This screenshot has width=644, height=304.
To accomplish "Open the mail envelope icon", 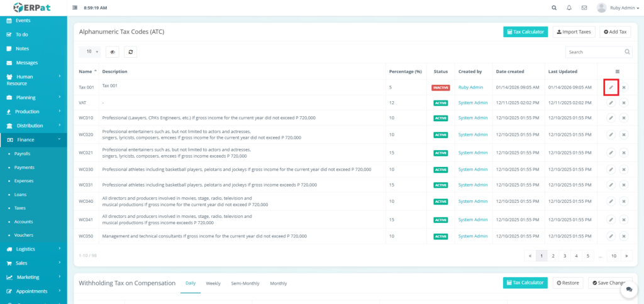I will coord(584,8).
